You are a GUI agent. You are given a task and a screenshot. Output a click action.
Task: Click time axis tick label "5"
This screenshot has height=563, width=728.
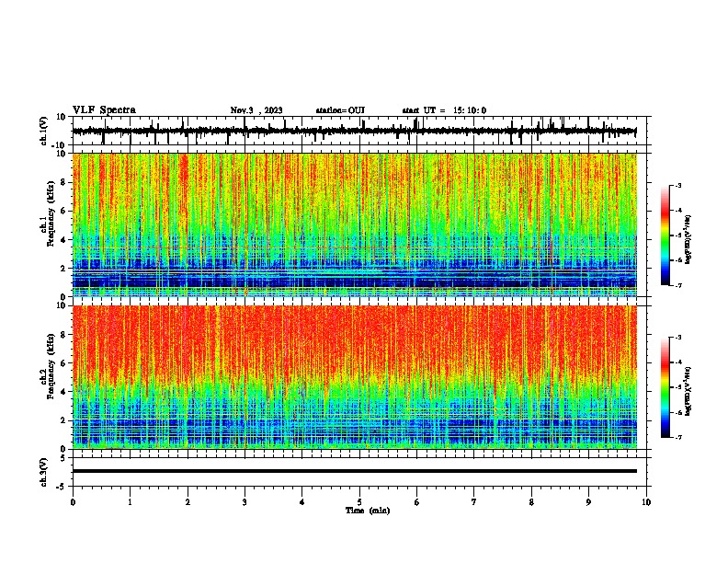click(x=359, y=502)
